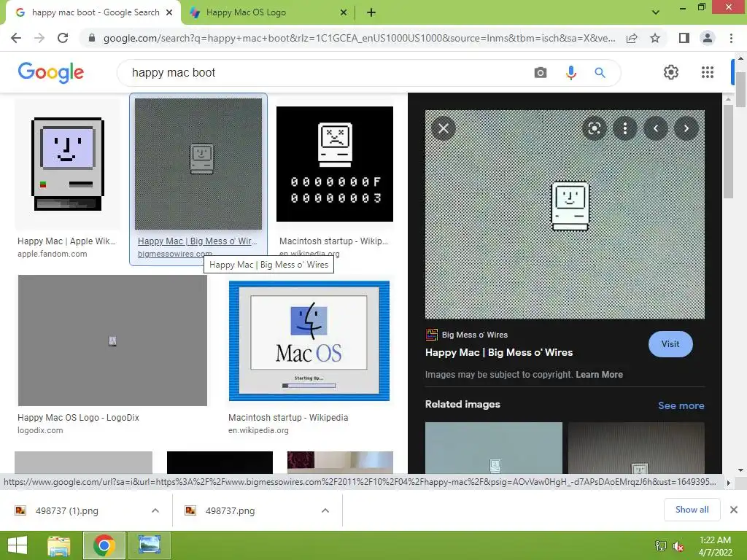Open logodix.com source text
This screenshot has height=560, width=747.
(x=40, y=430)
